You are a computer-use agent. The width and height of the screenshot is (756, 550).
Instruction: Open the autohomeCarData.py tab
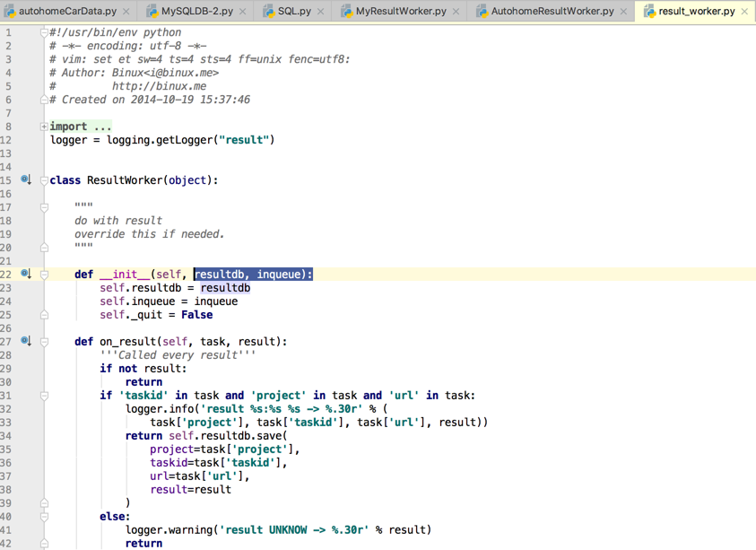coord(67,12)
